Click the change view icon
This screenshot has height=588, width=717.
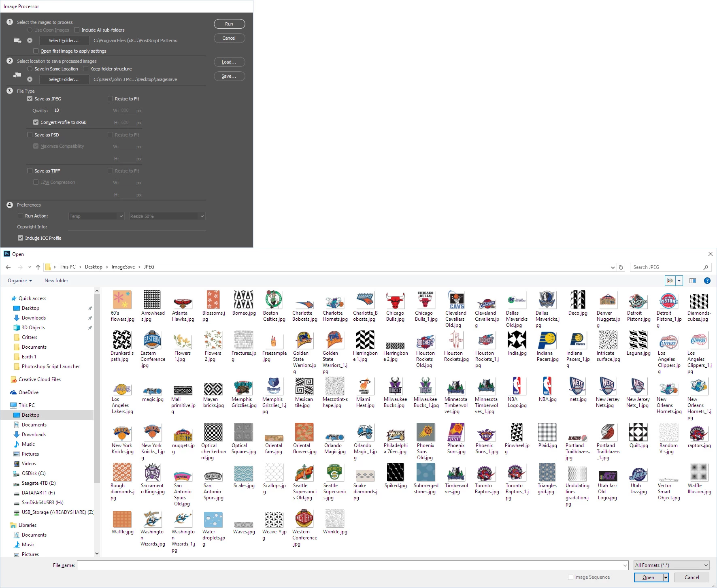tap(670, 281)
